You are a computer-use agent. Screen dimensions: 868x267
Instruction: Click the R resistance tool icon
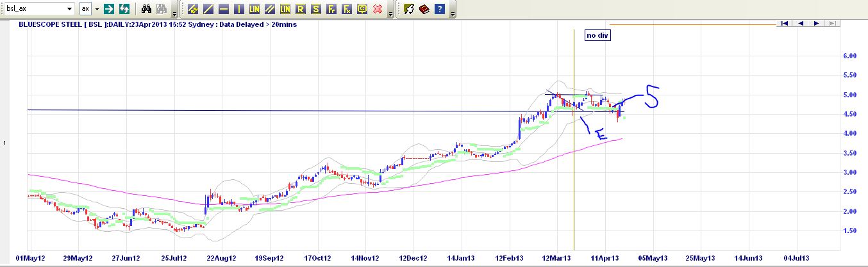[x=301, y=9]
